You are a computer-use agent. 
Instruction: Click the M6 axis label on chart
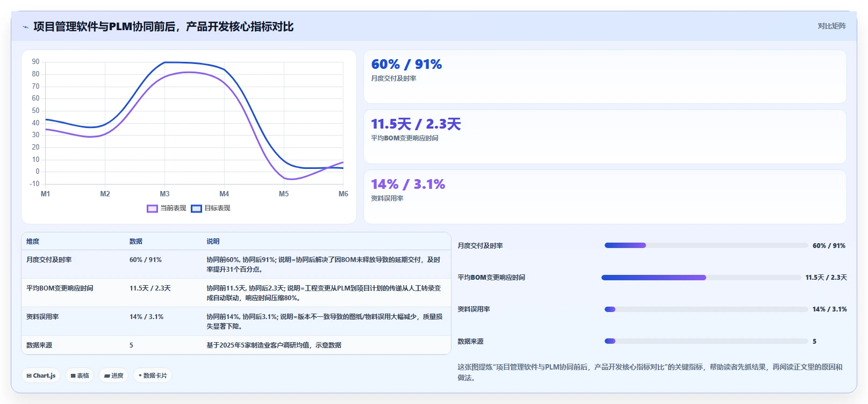click(x=343, y=194)
